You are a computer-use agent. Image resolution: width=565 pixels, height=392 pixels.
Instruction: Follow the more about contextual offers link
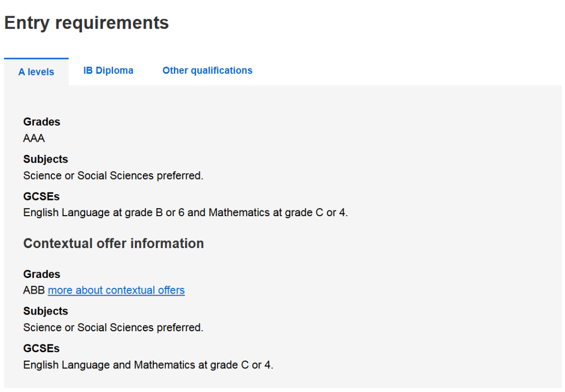(116, 290)
